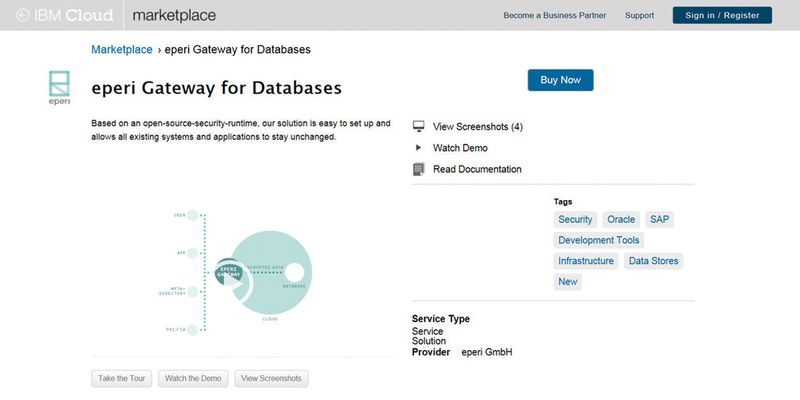Open the marketplace header link
The height and width of the screenshot is (400, 800).
(x=174, y=15)
